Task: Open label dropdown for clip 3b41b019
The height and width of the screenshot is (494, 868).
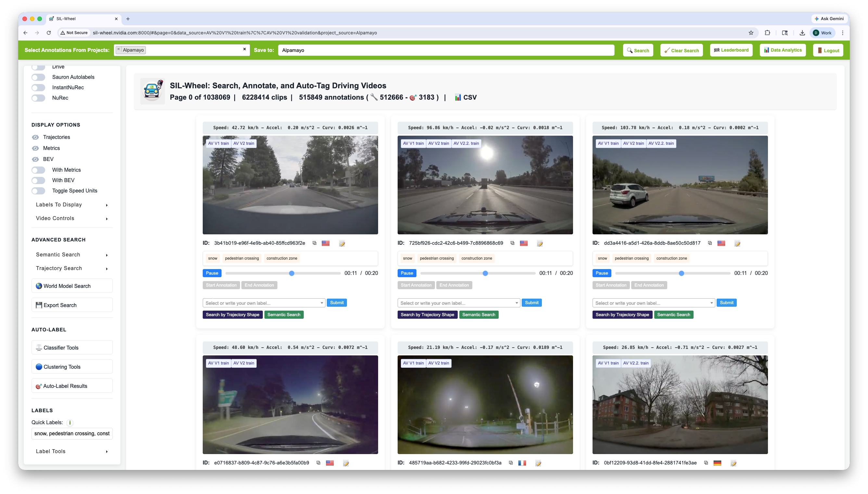Action: (264, 303)
